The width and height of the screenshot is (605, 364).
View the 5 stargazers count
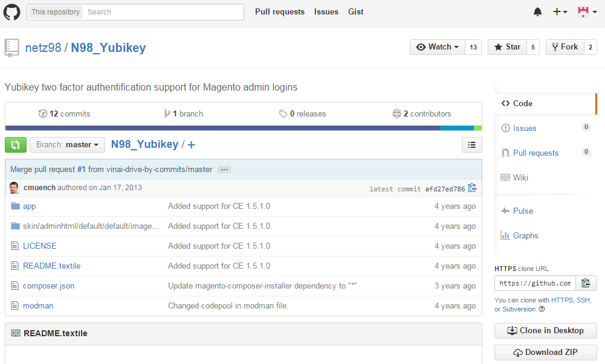coord(533,47)
